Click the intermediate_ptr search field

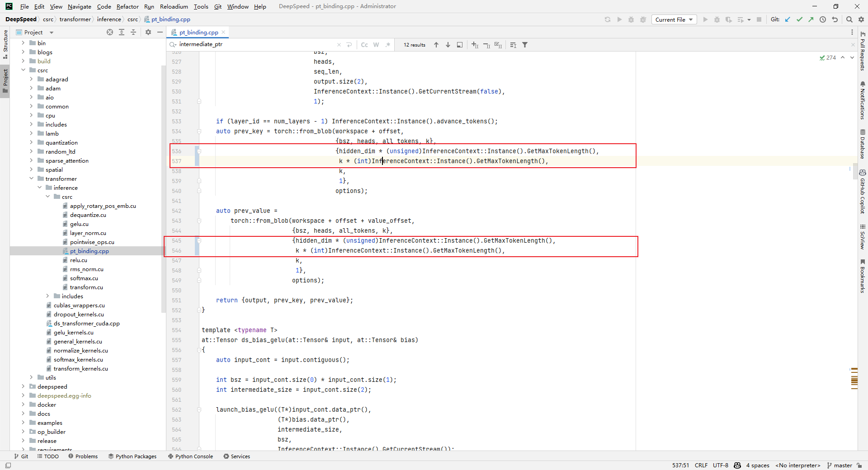coord(253,44)
